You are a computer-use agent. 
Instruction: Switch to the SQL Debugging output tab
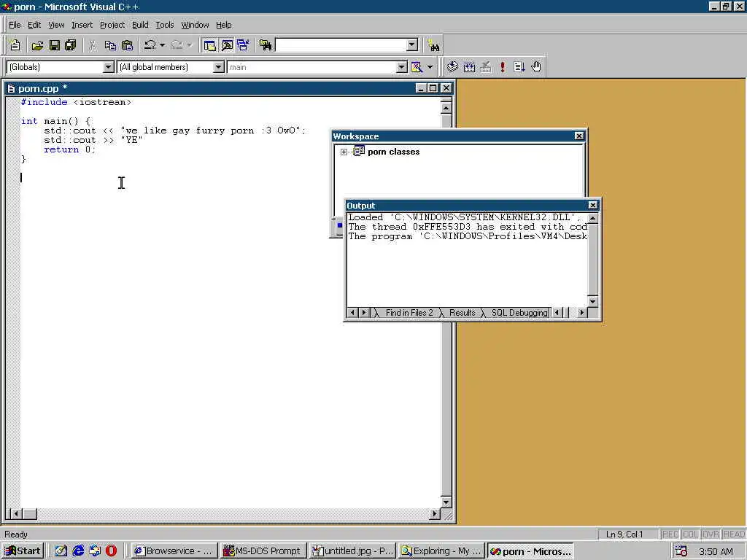pyautogui.click(x=519, y=313)
